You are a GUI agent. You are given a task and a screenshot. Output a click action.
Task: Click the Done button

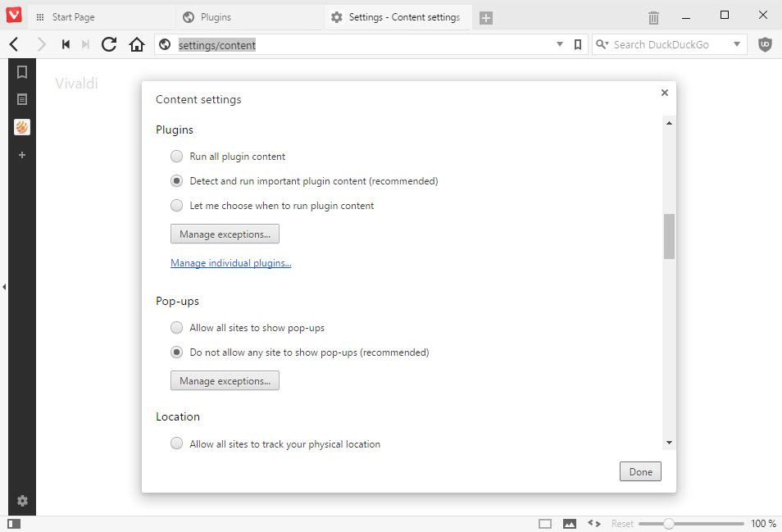(x=640, y=471)
